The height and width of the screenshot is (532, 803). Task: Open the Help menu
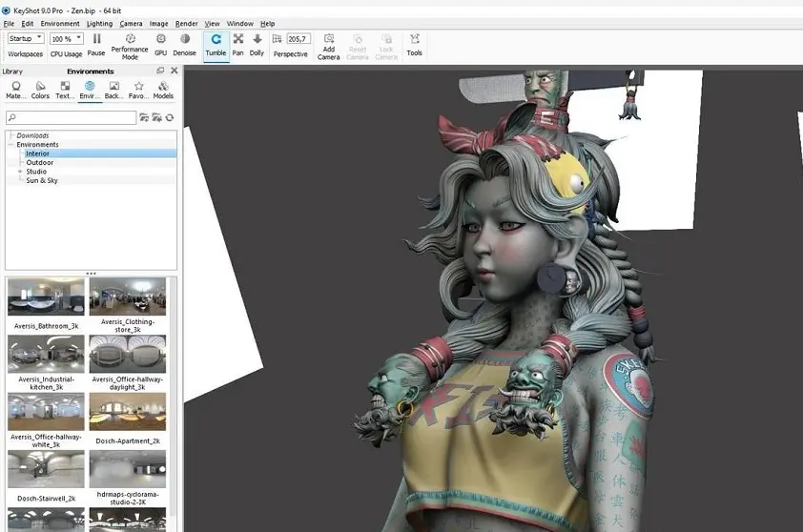coord(267,24)
